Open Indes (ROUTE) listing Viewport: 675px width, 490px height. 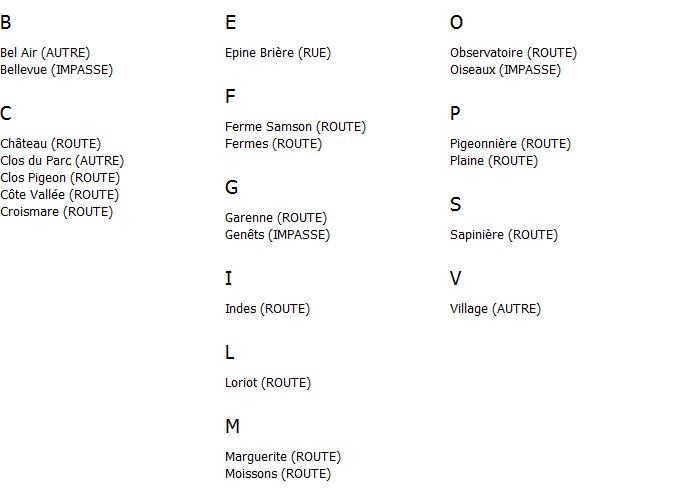pos(267,309)
